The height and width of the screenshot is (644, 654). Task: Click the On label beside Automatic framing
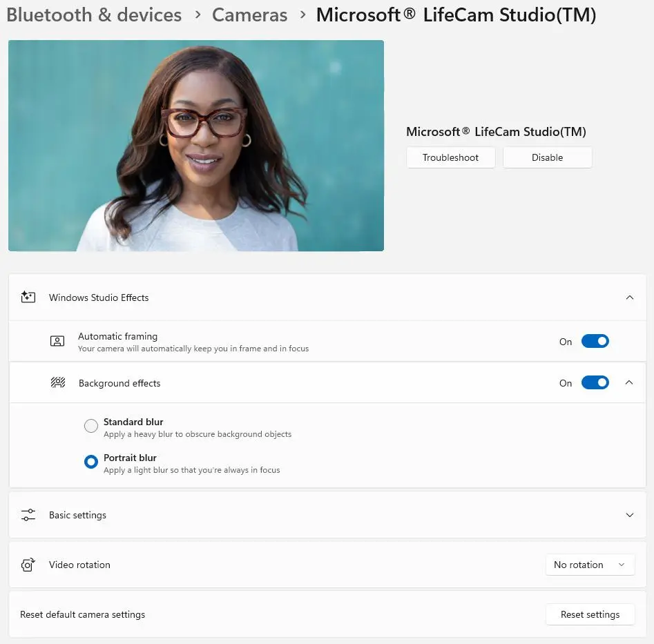point(565,342)
